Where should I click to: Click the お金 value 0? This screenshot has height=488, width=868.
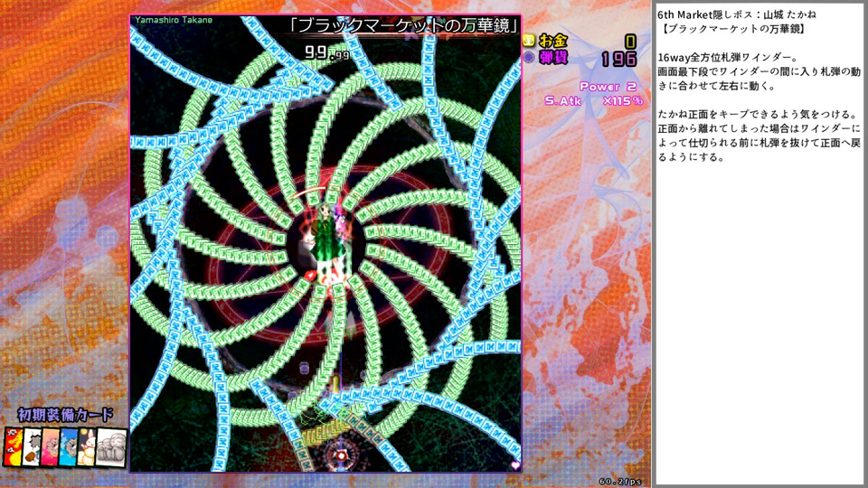click(630, 42)
